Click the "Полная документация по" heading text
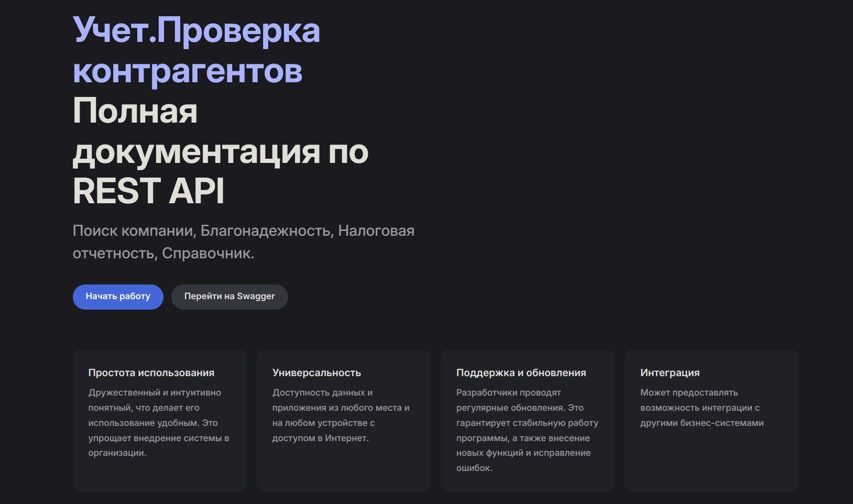This screenshot has height=504, width=853. pyautogui.click(x=221, y=132)
